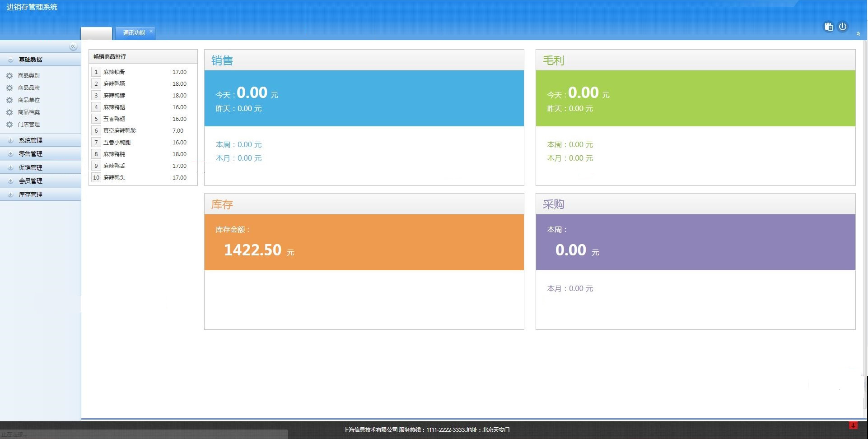This screenshot has width=868, height=439.
Task: Expand the 会员管理 section
Action: [10, 181]
